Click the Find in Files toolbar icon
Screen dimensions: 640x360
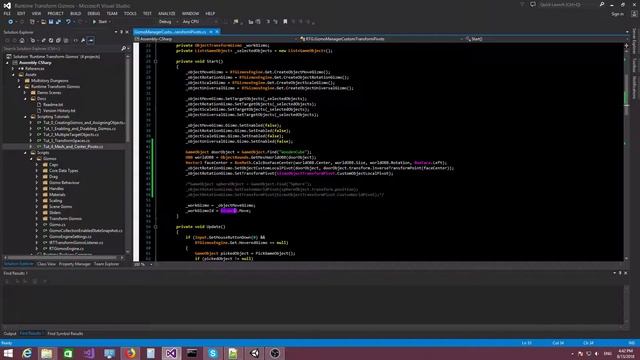point(236,22)
